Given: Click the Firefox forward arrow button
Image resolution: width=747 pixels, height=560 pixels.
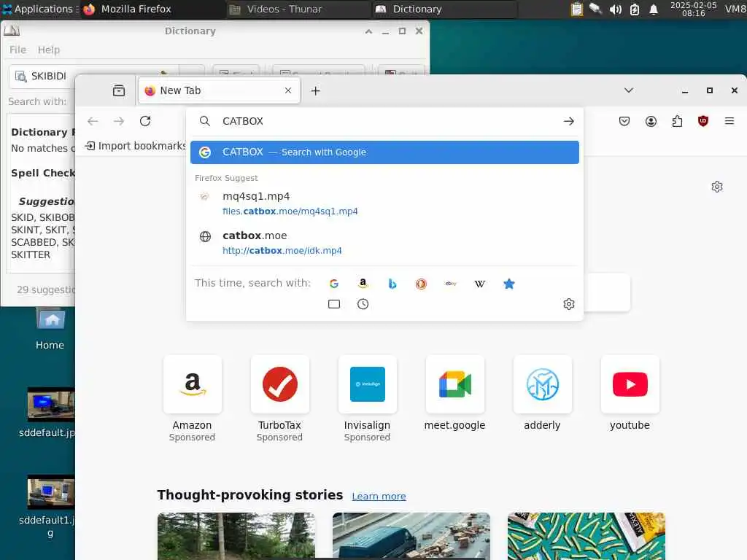Looking at the screenshot, I should [119, 121].
